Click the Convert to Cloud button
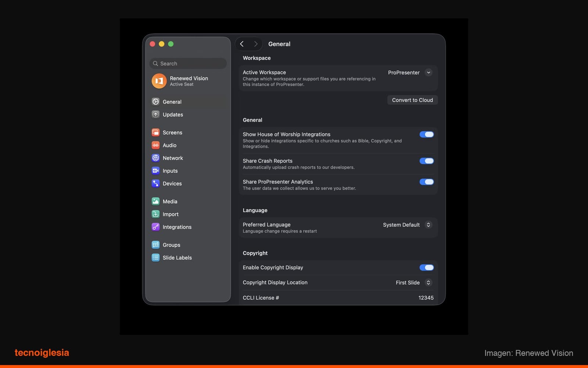The image size is (588, 368). point(412,100)
